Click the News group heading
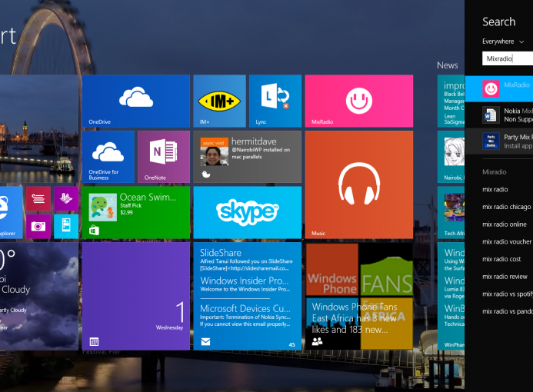533x392 pixels. pos(448,65)
